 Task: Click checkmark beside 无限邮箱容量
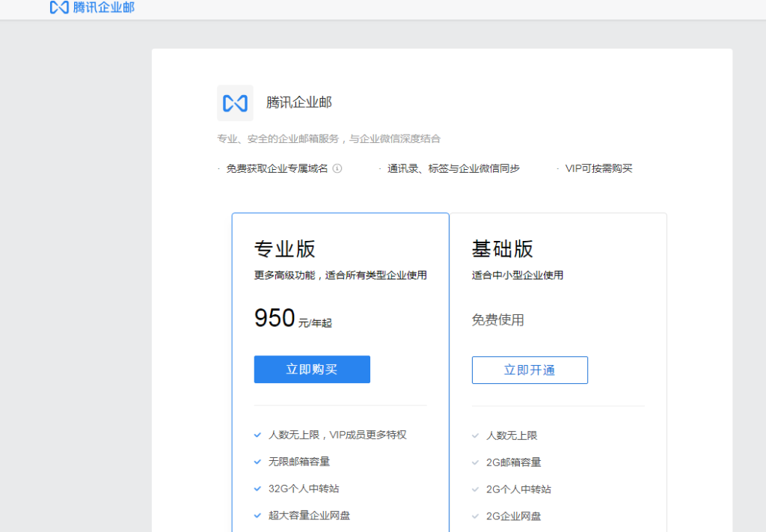point(257,462)
